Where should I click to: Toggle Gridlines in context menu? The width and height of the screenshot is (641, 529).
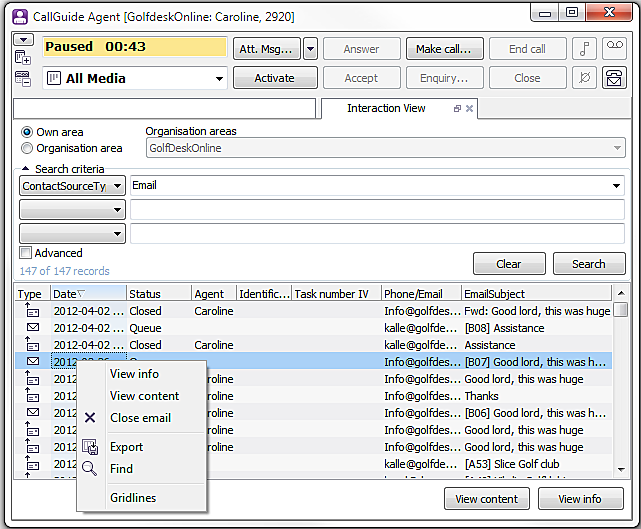(x=133, y=498)
